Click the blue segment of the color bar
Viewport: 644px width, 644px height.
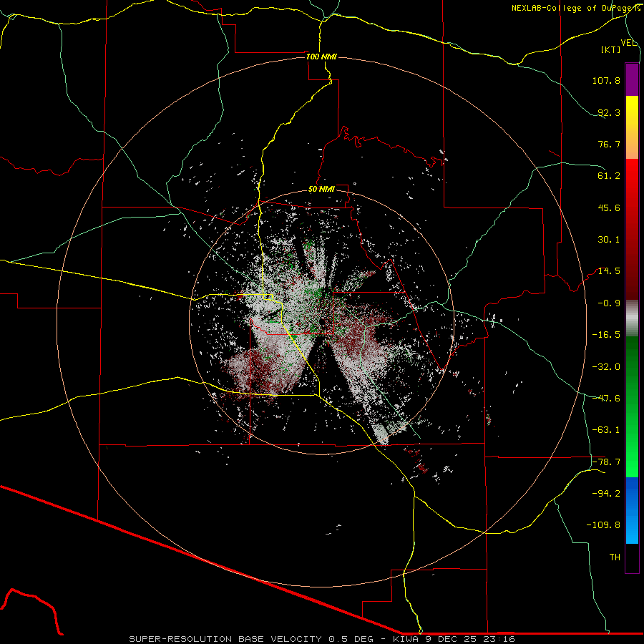tap(632, 510)
